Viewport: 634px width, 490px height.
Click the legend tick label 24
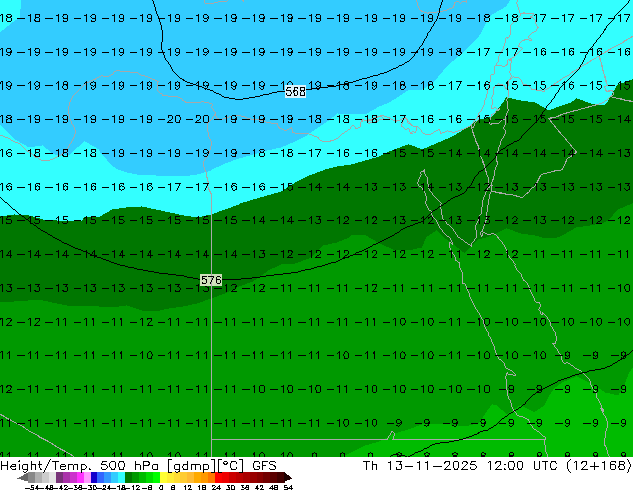click(216, 487)
